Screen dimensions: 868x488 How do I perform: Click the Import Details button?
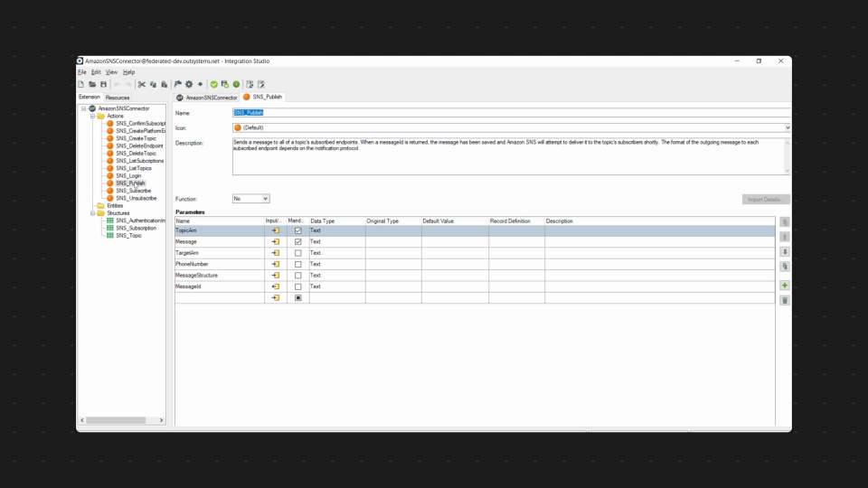(766, 199)
